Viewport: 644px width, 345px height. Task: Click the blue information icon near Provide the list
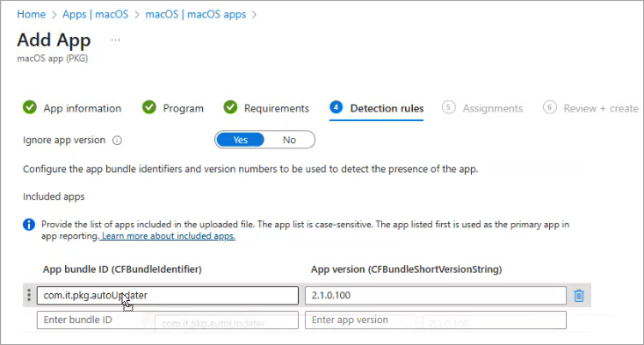point(29,225)
